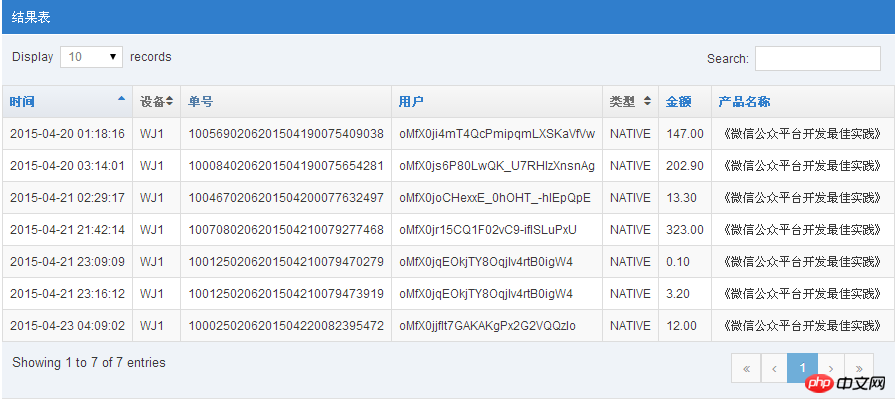Select timestamp 2015-04-20 03:14:01
This screenshot has height=403, width=896.
pos(67,166)
